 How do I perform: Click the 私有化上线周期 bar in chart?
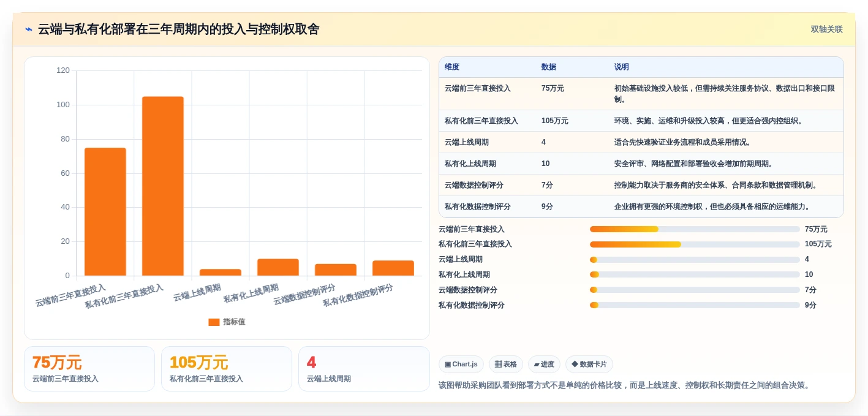[x=278, y=267]
